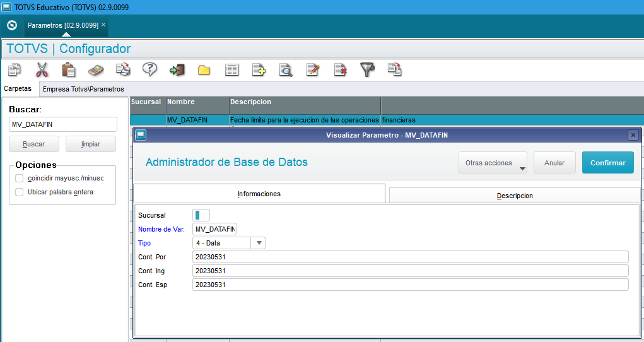
Task: Click the Cut scissors icon
Action: pyautogui.click(x=42, y=70)
